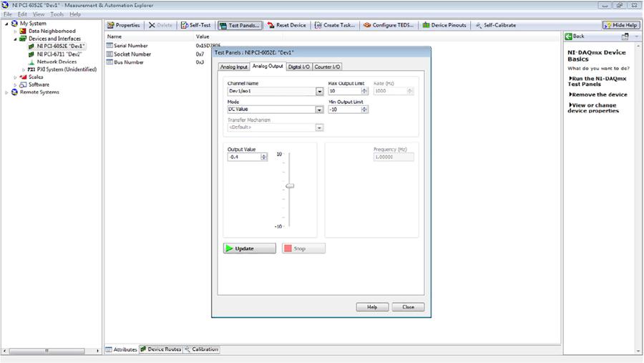Open Remove the device help link
Screen dimensions: 644x363
[597, 95]
